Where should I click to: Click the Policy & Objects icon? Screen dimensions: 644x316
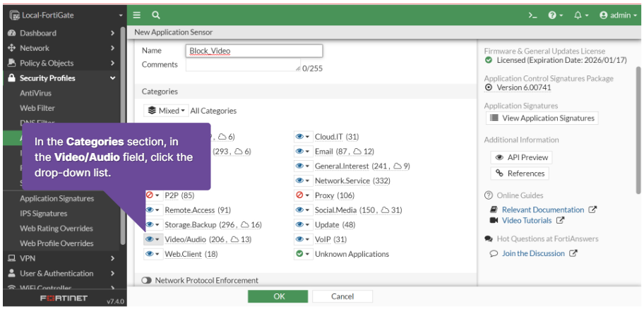click(12, 63)
